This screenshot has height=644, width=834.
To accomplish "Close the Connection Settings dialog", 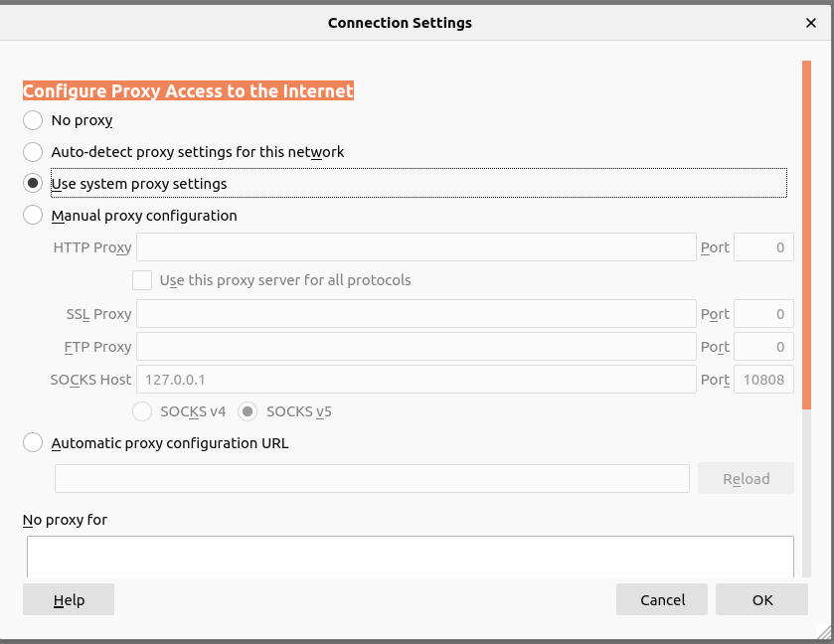I will (811, 22).
